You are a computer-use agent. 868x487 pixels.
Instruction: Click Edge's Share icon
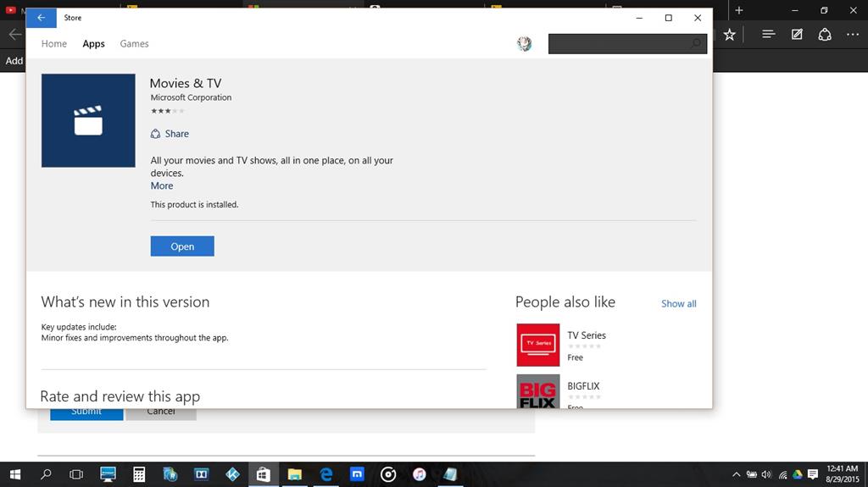pyautogui.click(x=825, y=35)
